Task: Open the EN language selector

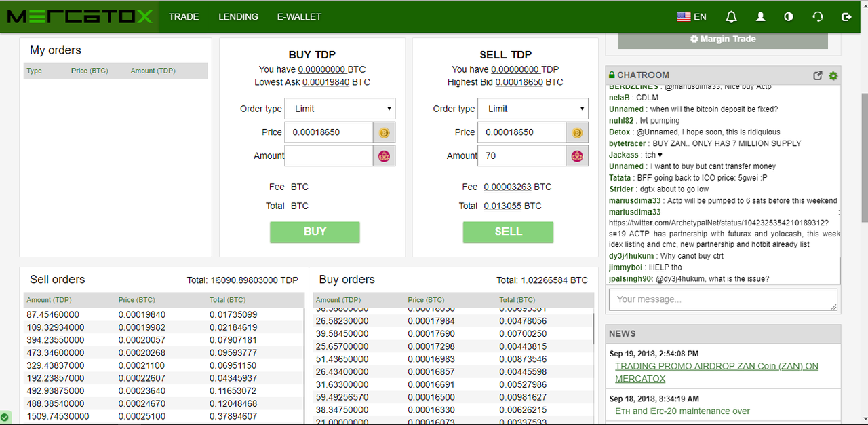Action: click(x=692, y=16)
